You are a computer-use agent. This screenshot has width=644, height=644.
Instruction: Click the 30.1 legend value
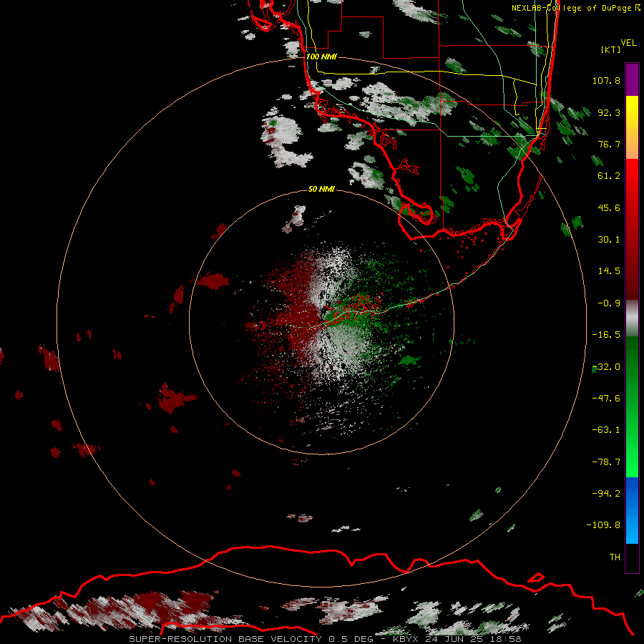coord(609,240)
